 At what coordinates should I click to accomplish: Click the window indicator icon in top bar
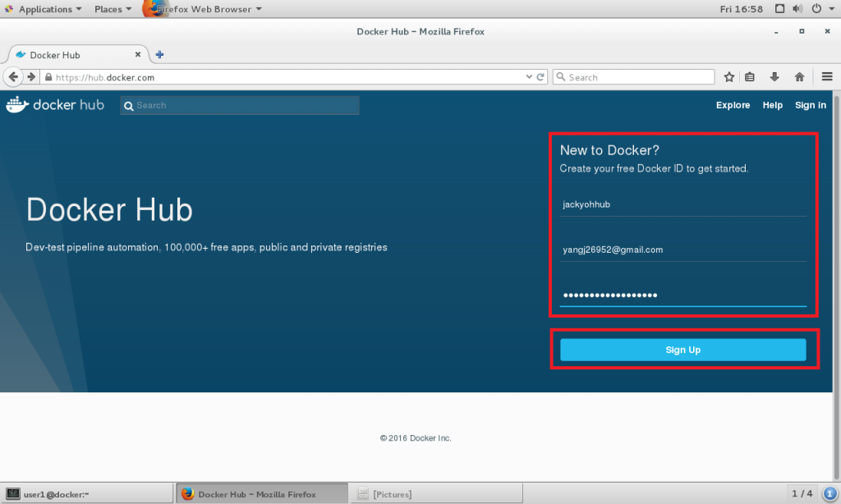780,8
